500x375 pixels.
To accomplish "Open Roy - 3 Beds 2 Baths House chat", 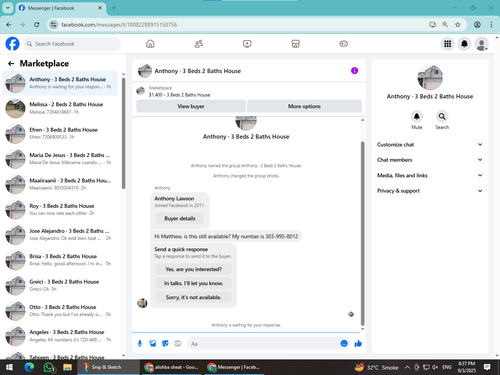I will point(60,209).
